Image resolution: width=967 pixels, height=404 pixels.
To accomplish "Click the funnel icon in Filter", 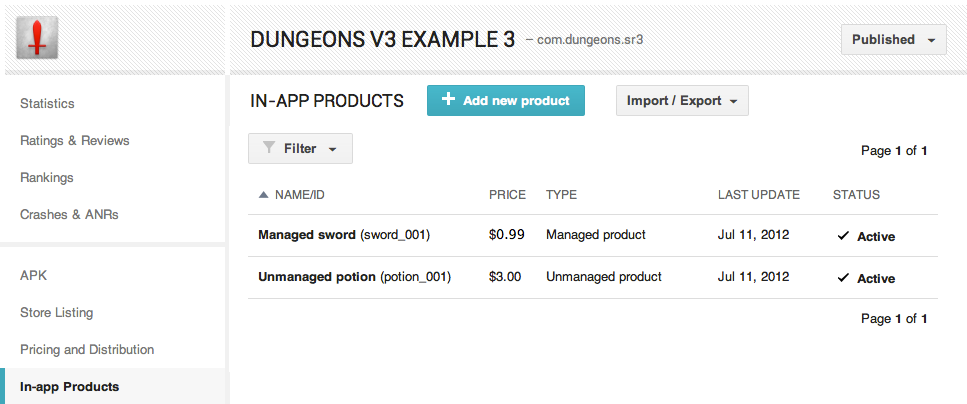I will pos(269,148).
